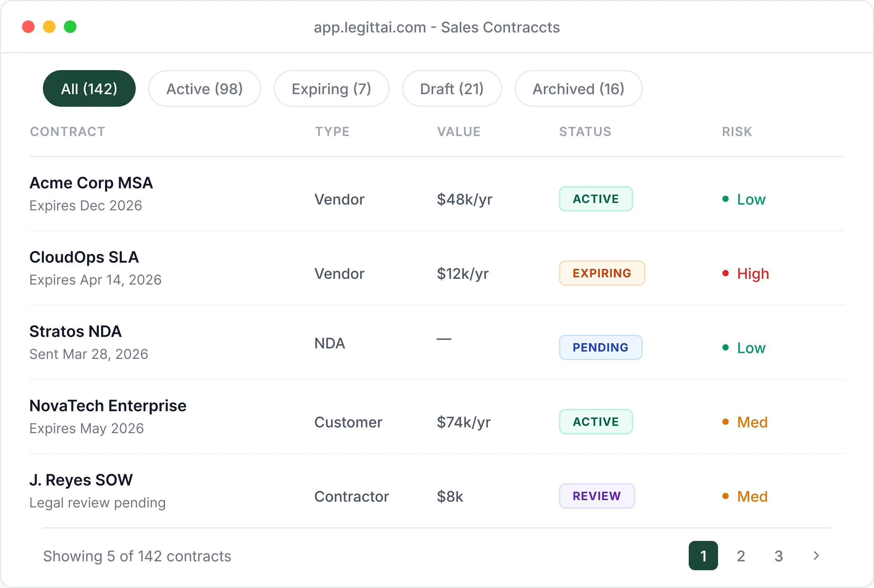Select the All (142) filter
The width and height of the screenshot is (874, 588).
(x=89, y=89)
